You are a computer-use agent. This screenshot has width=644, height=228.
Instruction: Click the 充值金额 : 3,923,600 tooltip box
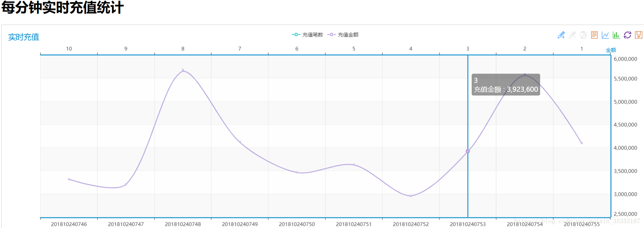(506, 85)
